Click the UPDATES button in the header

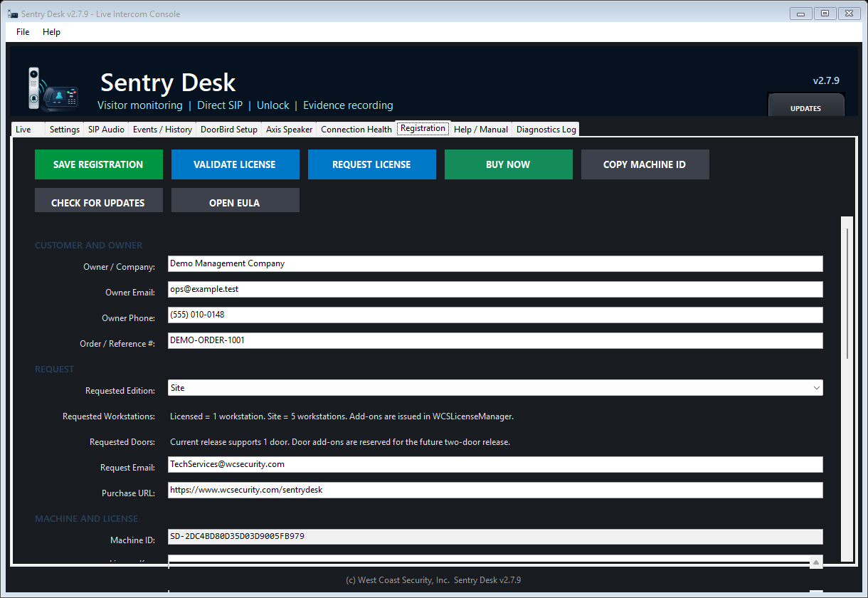(805, 105)
